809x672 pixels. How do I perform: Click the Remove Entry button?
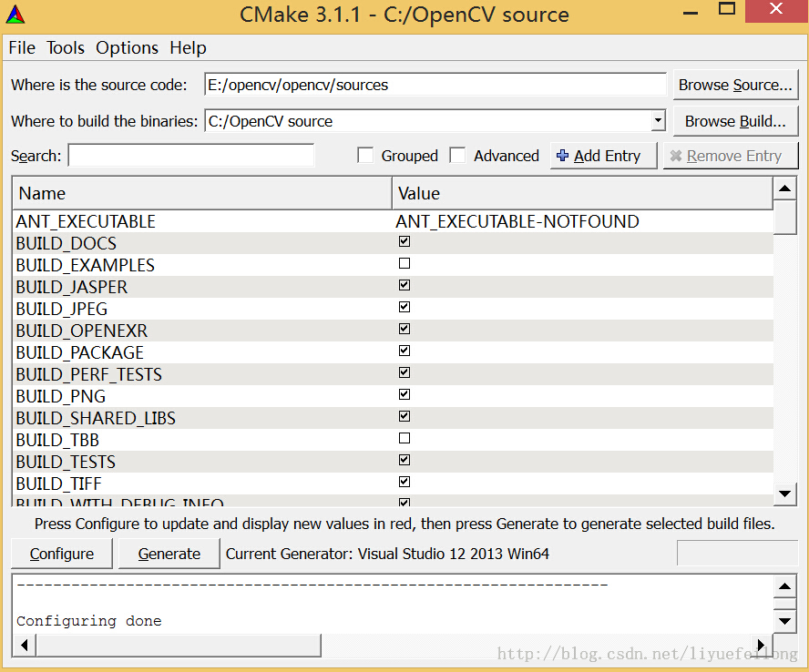click(730, 156)
